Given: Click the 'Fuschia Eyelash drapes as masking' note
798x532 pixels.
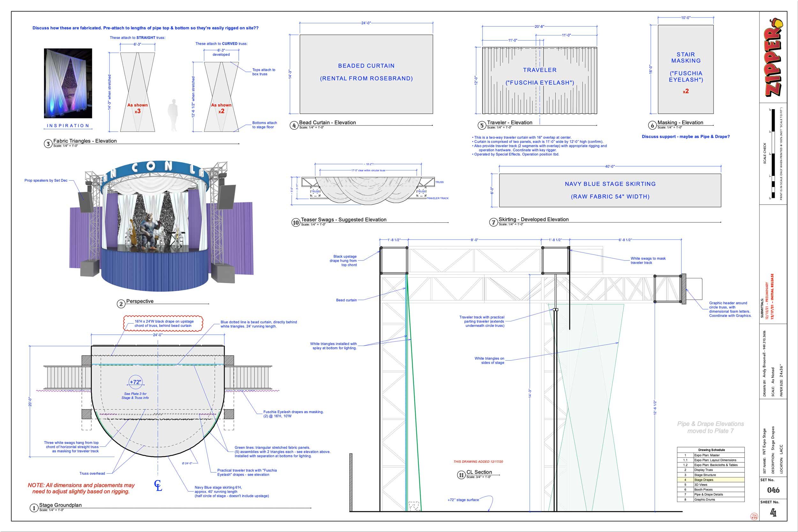Looking at the screenshot, I should pos(293,414).
